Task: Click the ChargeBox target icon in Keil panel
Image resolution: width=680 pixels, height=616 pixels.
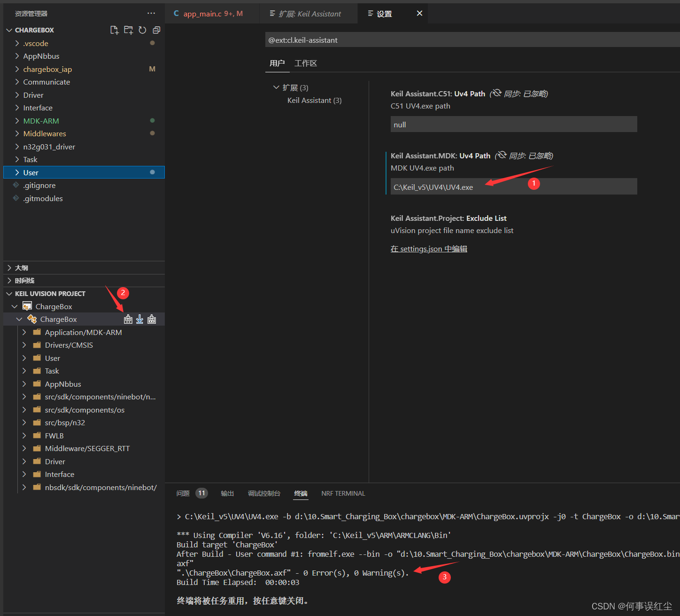Action: tap(32, 319)
